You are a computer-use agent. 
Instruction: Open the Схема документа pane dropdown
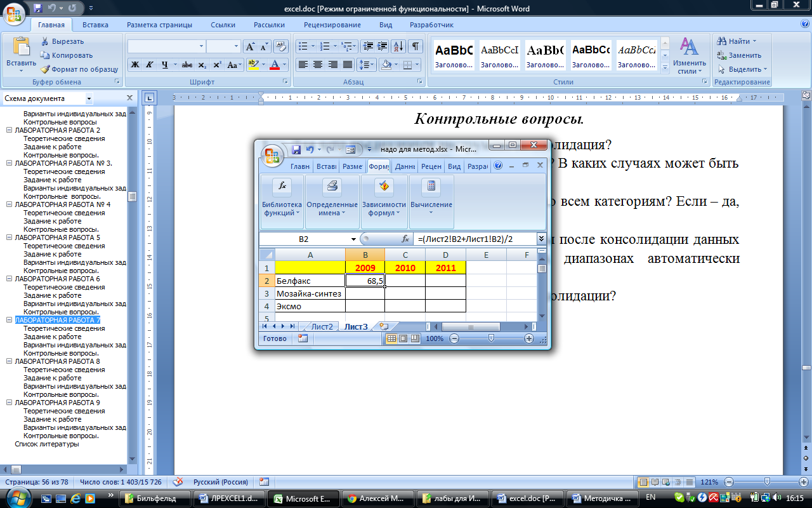pos(89,98)
